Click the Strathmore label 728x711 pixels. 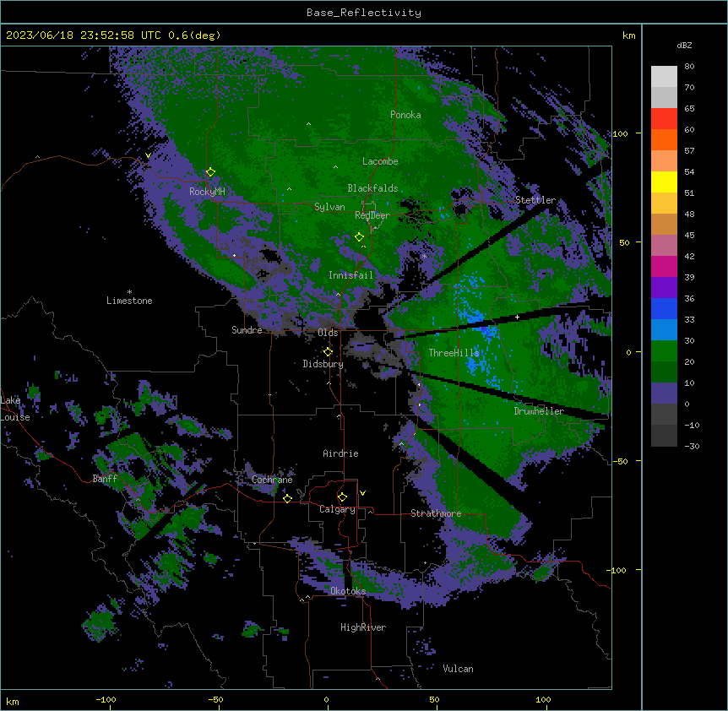point(436,513)
